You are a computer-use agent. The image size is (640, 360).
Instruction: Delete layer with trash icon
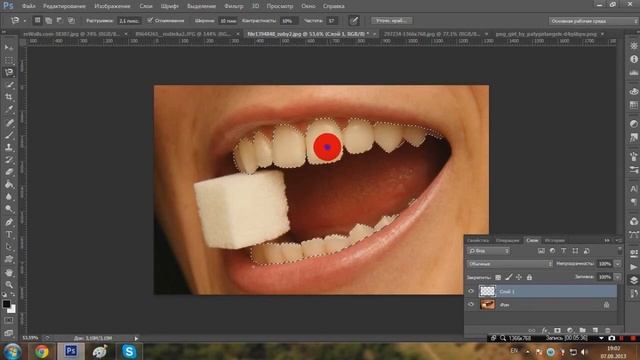(608, 330)
